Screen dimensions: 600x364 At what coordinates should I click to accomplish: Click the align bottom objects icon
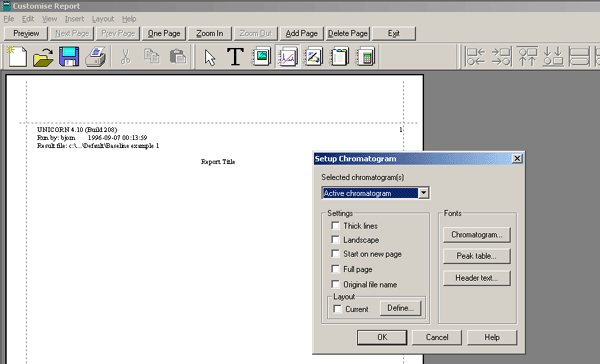point(553,57)
